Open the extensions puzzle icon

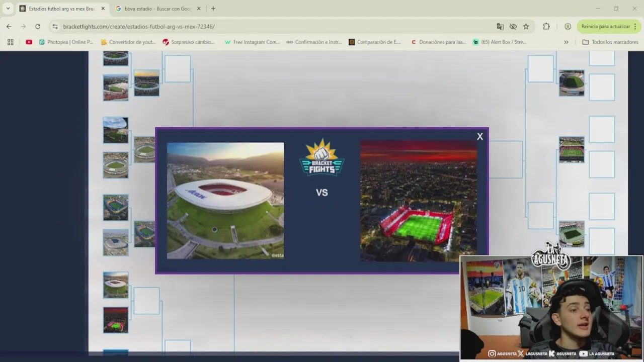546,26
